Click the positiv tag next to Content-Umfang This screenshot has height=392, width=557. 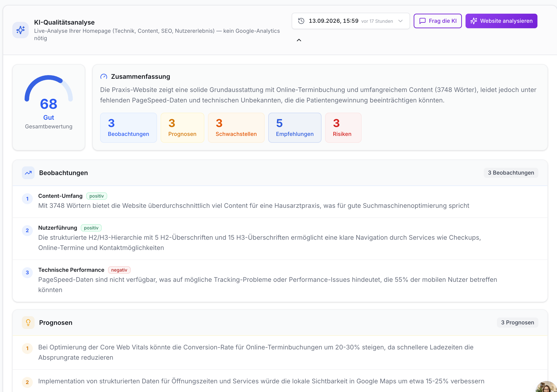pos(96,196)
